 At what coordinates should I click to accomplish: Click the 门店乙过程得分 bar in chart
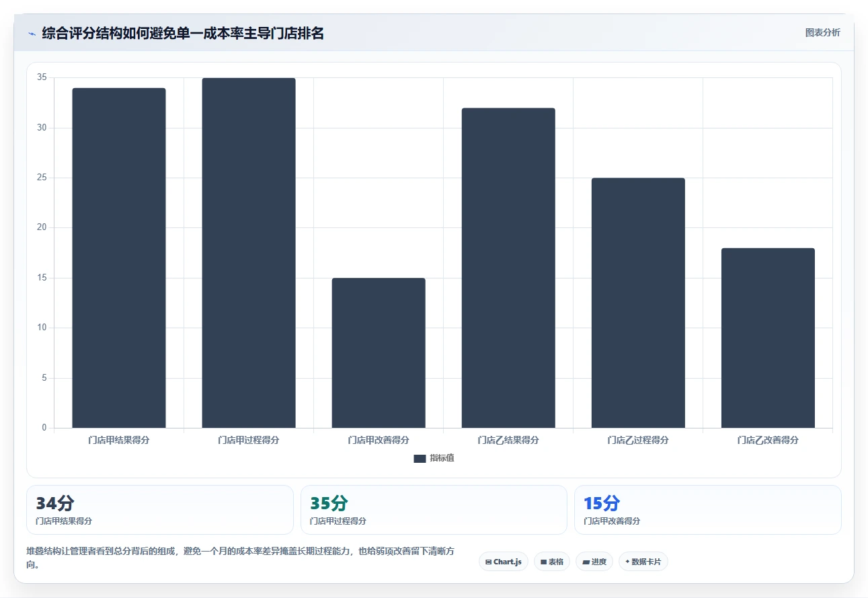click(x=638, y=303)
